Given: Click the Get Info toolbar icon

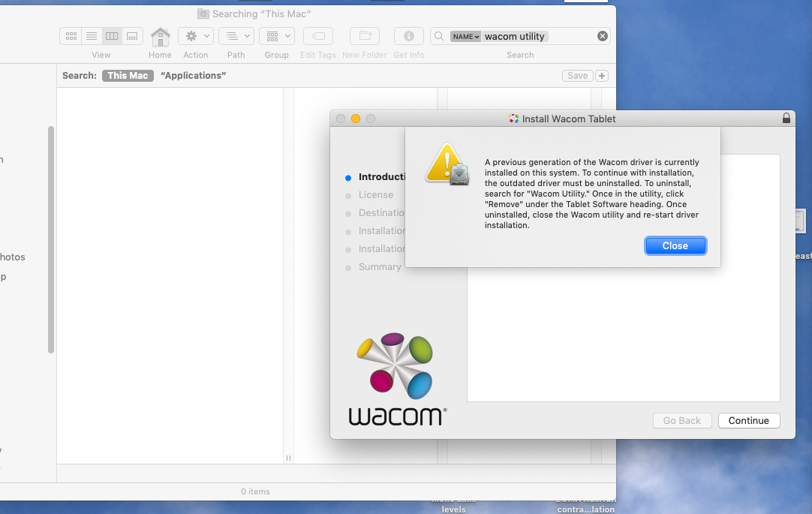Looking at the screenshot, I should [408, 36].
